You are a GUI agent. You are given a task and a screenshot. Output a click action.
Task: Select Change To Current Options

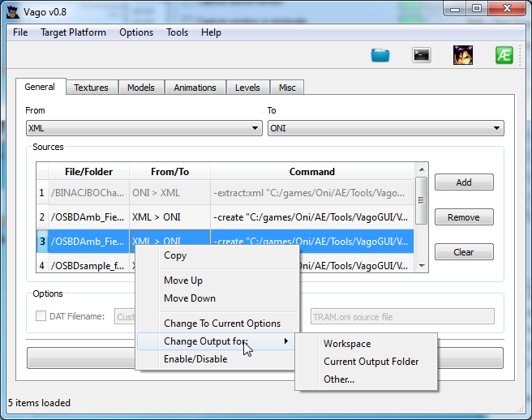[x=217, y=324]
